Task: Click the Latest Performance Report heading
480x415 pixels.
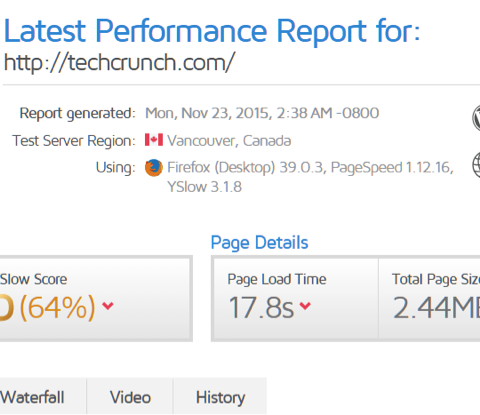Action: coord(212,31)
